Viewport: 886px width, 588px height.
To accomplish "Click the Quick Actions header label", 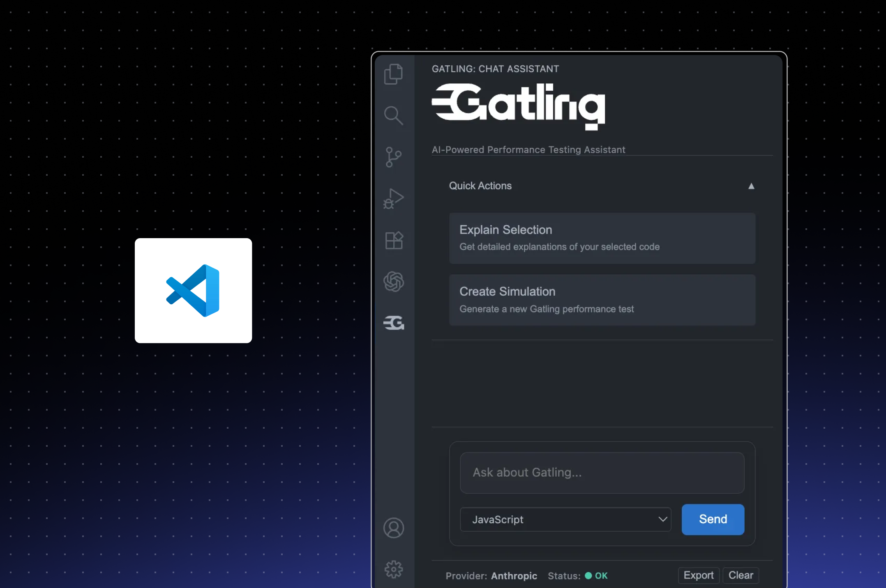I will (x=480, y=186).
